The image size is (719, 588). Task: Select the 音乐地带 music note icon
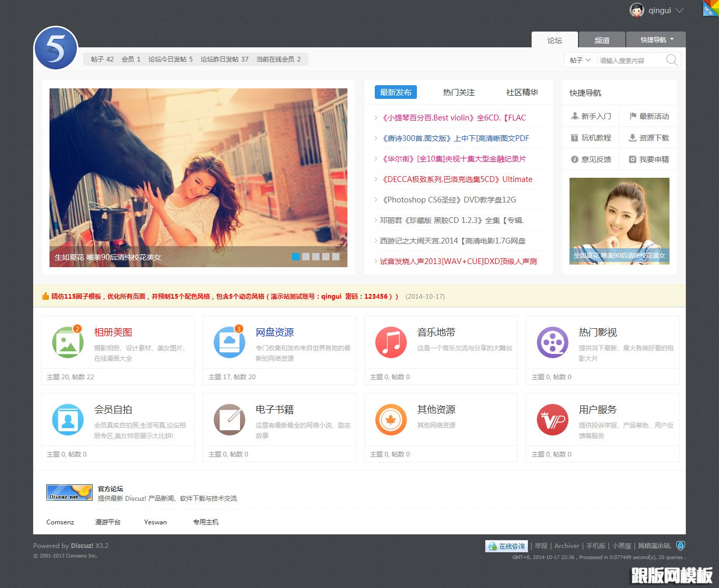[391, 342]
